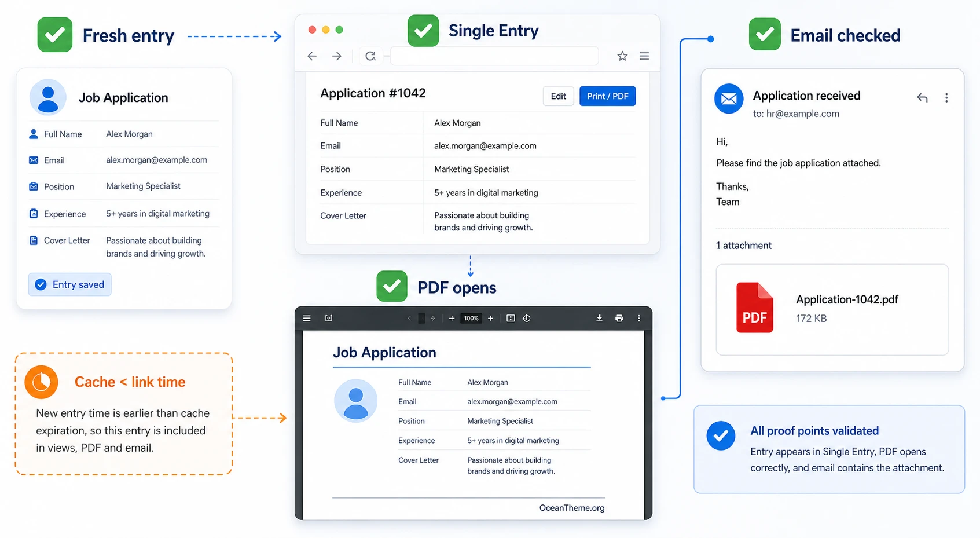Go back using the browser back arrow
980x538 pixels.
click(312, 56)
